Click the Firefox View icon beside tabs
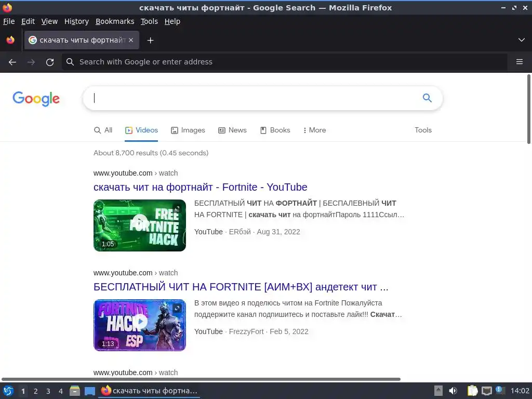532x399 pixels. (10, 40)
